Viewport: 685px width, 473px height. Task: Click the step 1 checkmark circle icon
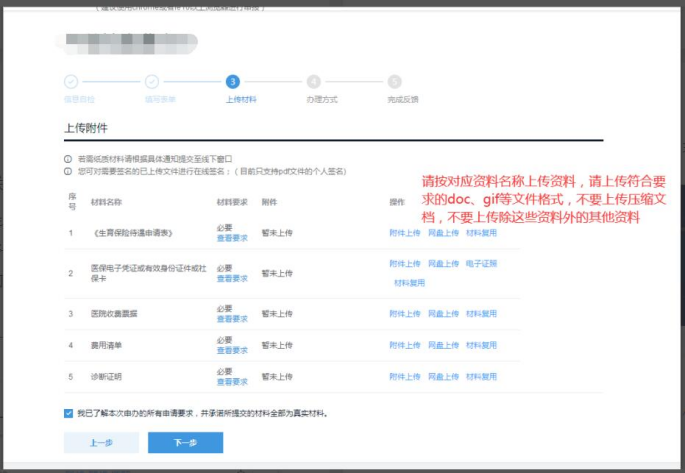point(71,82)
